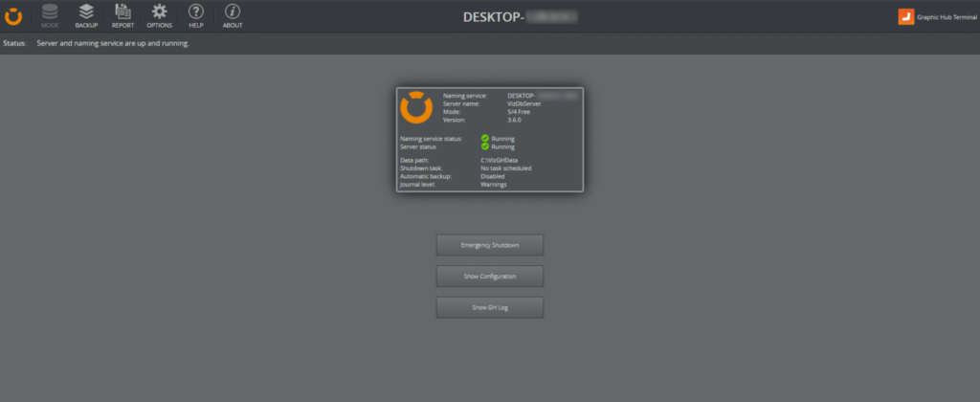
Task: Click the VizDbServer server name value
Action: coord(498,103)
